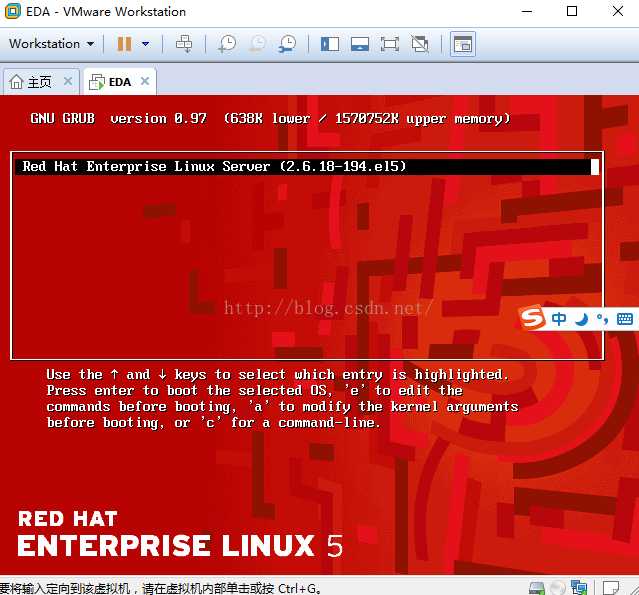
Task: Open the Sogou soft keyboard
Action: tap(625, 319)
